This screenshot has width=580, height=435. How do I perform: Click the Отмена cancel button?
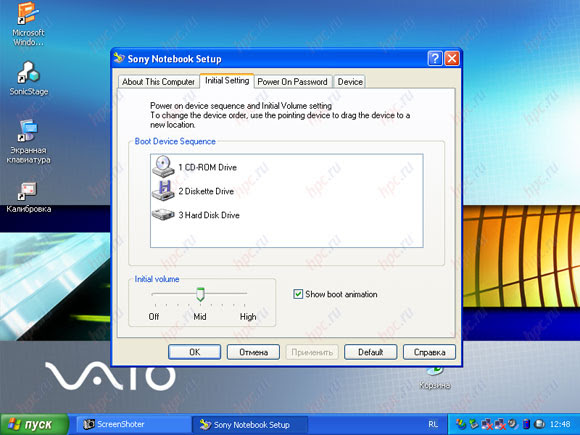click(x=253, y=352)
